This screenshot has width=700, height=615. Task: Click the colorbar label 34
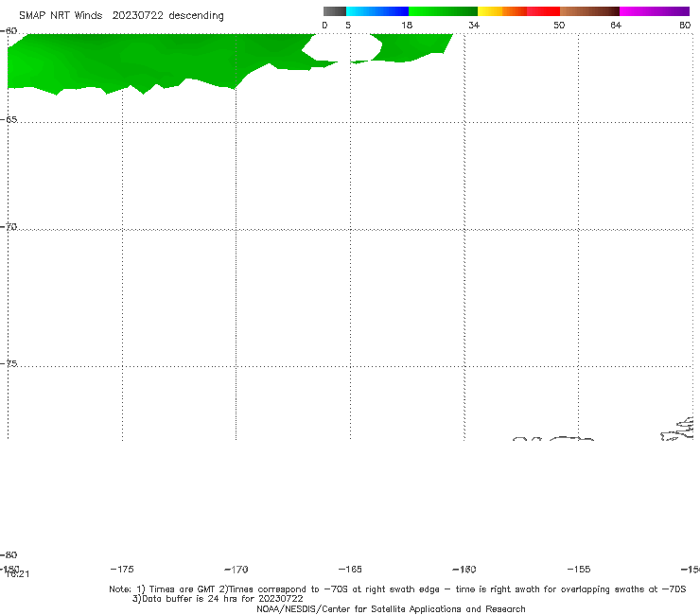(474, 26)
